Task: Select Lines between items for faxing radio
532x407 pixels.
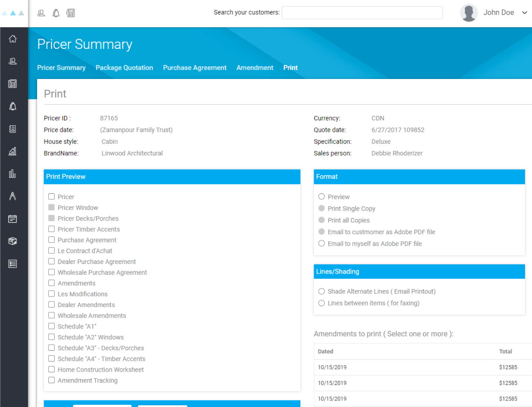Action: (x=322, y=303)
